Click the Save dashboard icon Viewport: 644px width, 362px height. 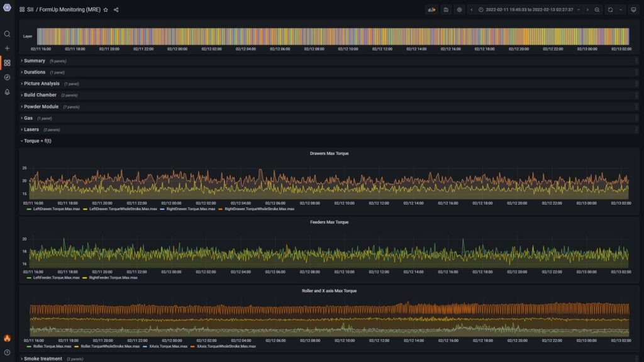(446, 10)
